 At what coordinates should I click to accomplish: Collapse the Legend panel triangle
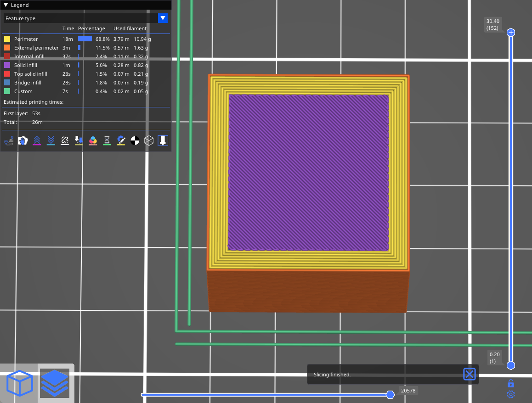click(6, 5)
